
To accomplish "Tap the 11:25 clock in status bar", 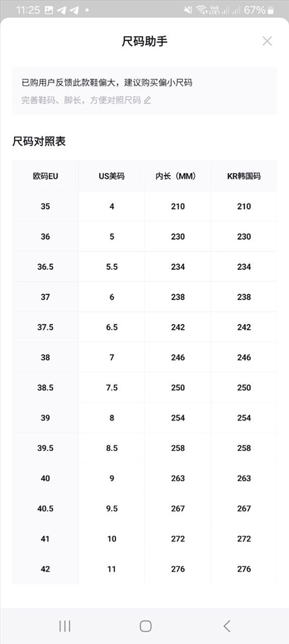I will click(x=28, y=10).
